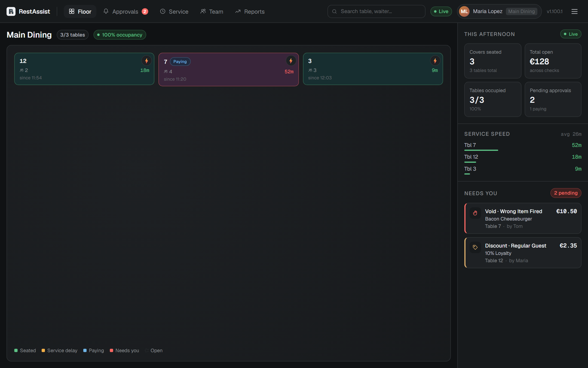Viewport: 588px width, 368px height.
Task: Click the Approvals bell icon
Action: pyautogui.click(x=106, y=11)
